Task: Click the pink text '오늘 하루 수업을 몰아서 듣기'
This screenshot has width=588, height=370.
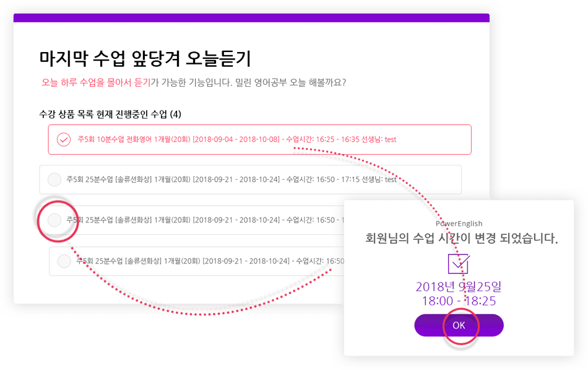Action: 96,82
